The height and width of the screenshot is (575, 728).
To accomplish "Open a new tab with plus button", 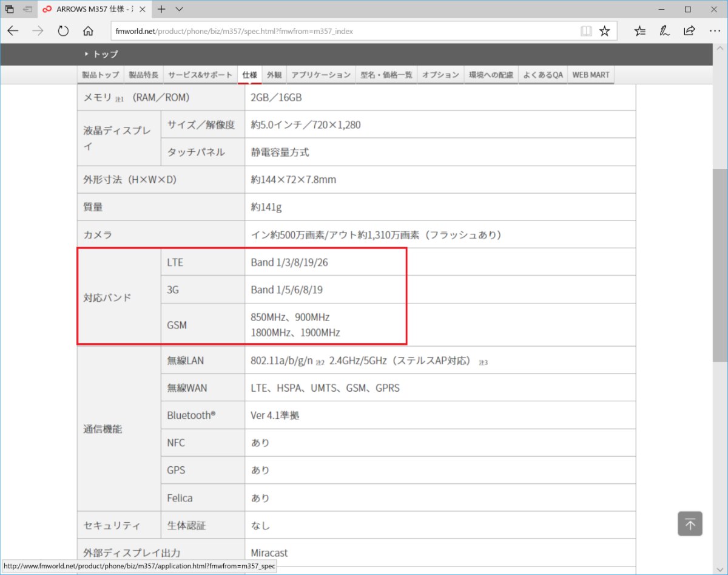I will tap(161, 9).
